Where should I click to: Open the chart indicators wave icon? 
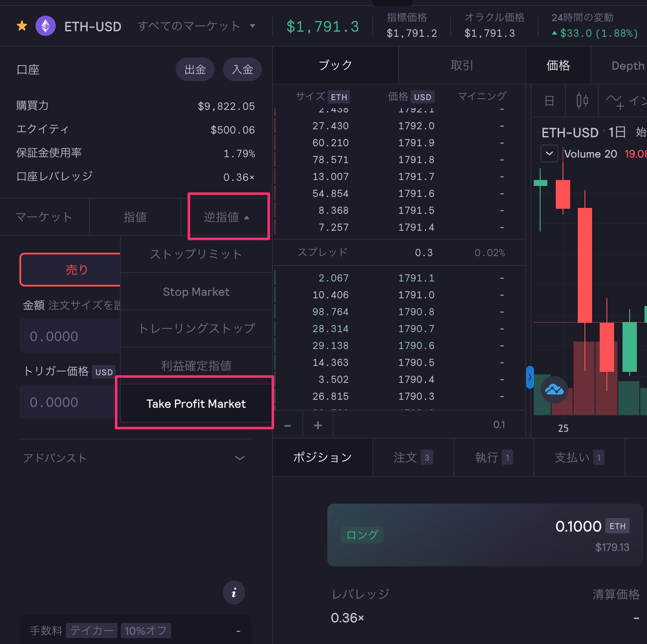614,101
